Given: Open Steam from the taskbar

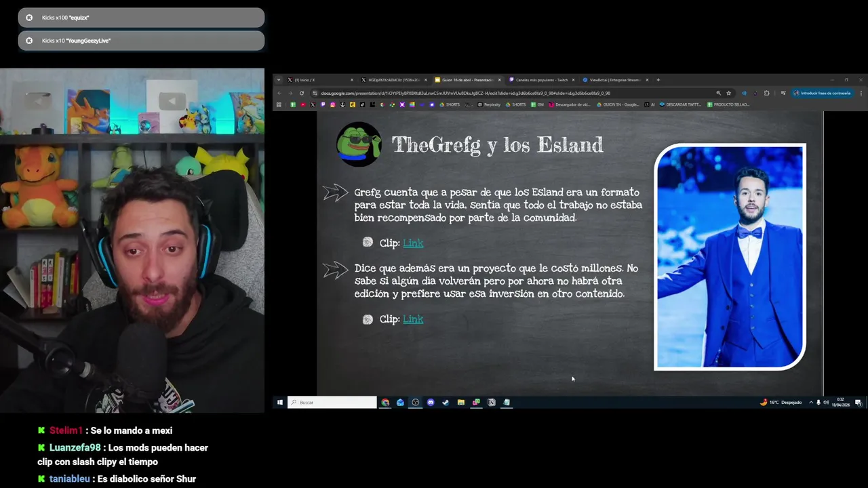Looking at the screenshot, I should (x=446, y=403).
